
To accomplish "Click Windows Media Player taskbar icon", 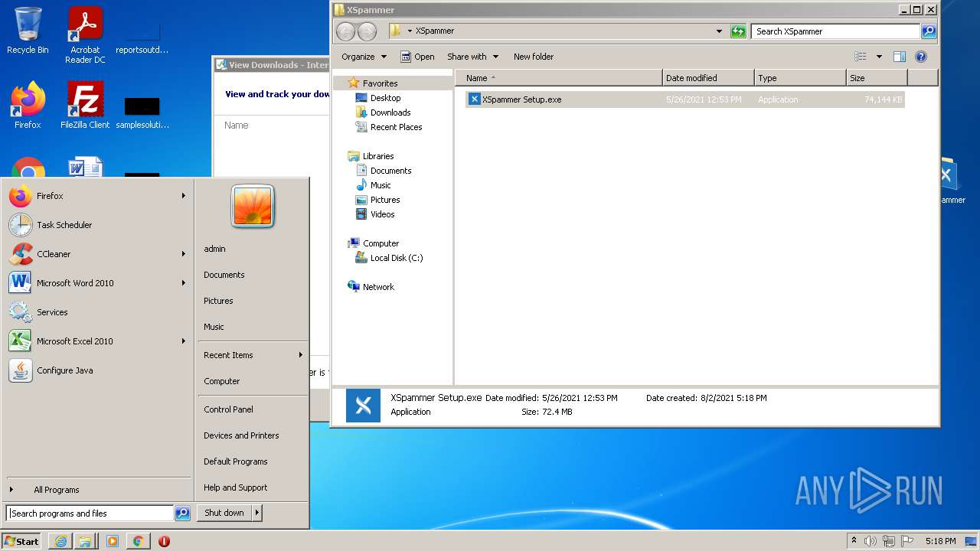I will coord(113,541).
